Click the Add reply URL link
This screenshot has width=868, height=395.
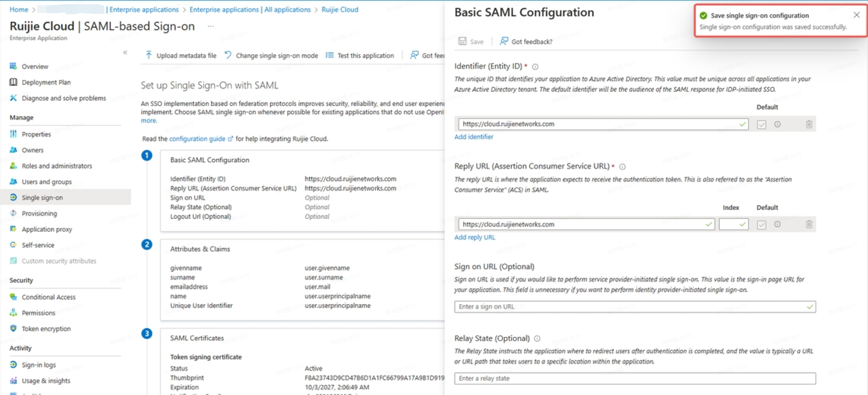475,237
